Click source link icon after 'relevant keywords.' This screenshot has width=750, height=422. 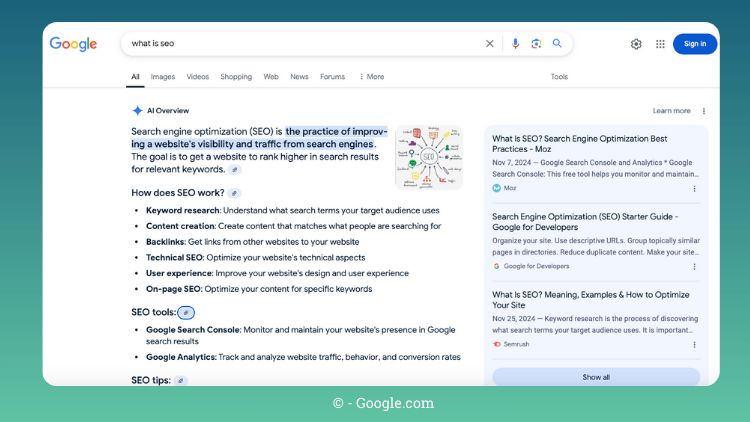pos(234,169)
